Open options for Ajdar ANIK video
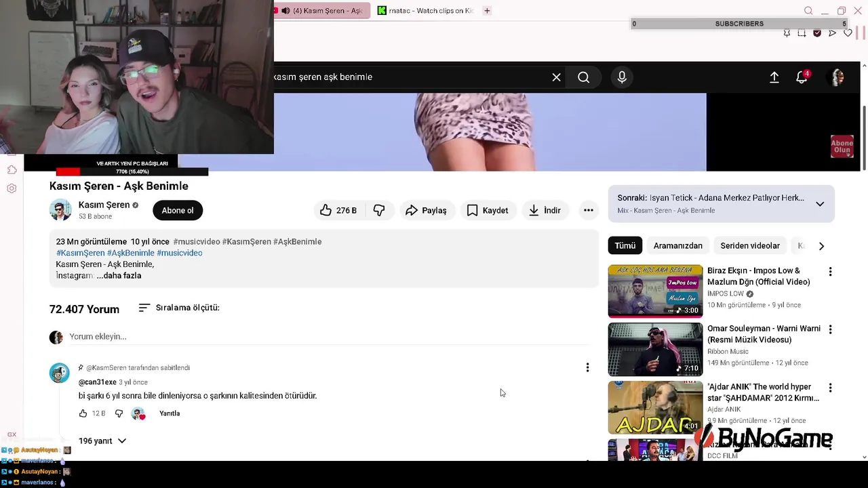 pos(830,388)
